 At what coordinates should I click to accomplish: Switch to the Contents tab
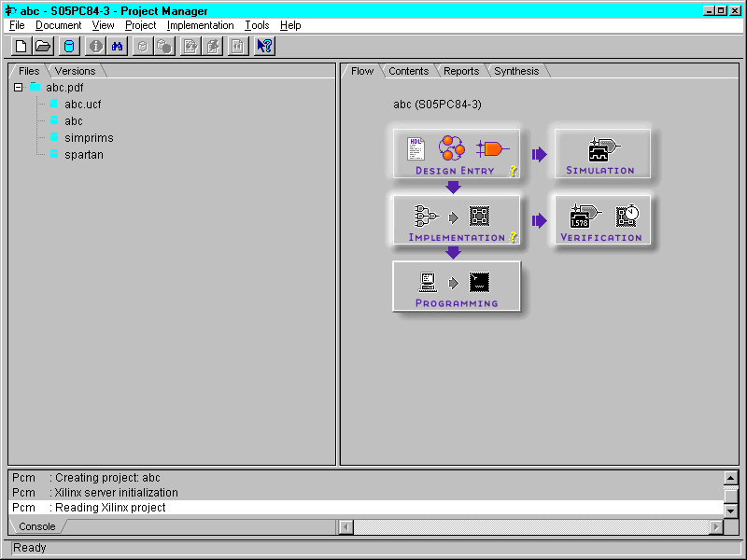click(409, 71)
